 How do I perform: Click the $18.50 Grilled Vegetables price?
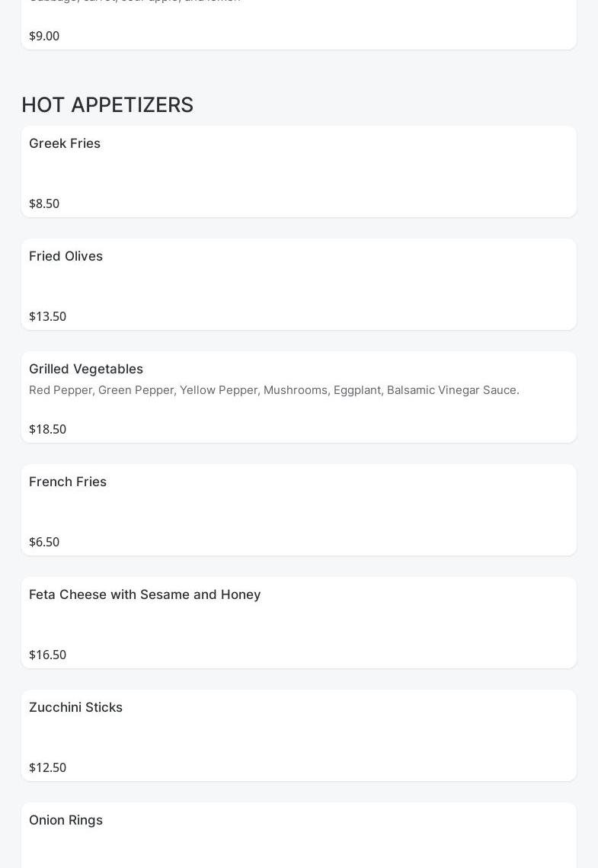[47, 429]
